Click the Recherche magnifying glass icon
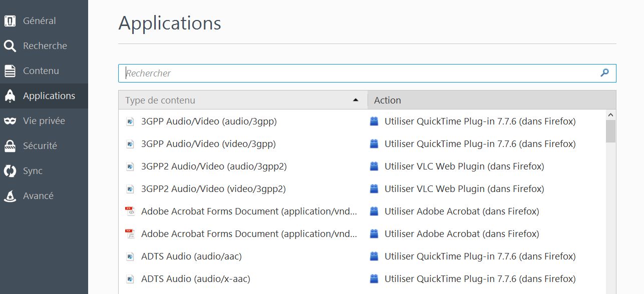Viewport: 644px width, 294px height. click(x=10, y=46)
